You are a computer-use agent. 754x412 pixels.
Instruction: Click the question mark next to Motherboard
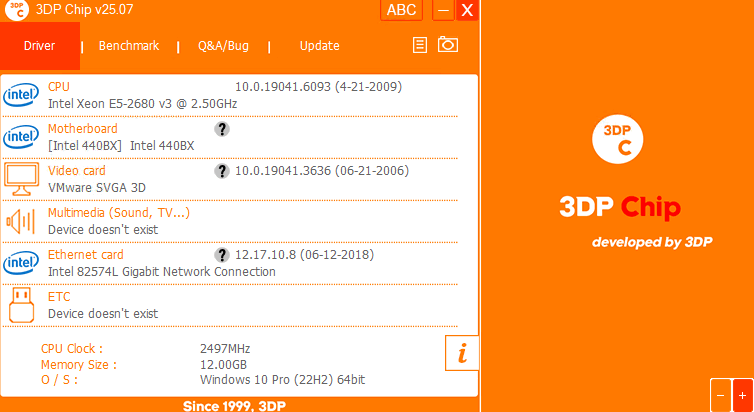pos(222,129)
